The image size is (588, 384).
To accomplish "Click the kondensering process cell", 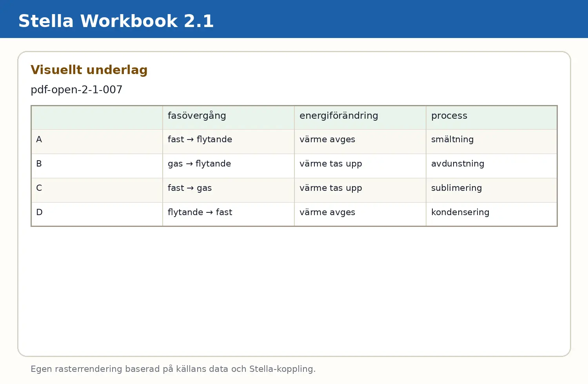I will tap(492, 214).
